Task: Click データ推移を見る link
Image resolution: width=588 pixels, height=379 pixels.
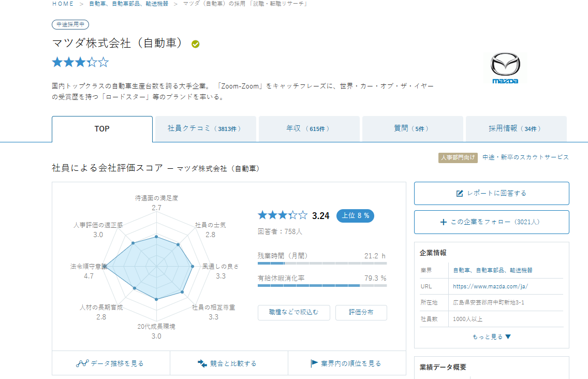Action: click(111, 363)
